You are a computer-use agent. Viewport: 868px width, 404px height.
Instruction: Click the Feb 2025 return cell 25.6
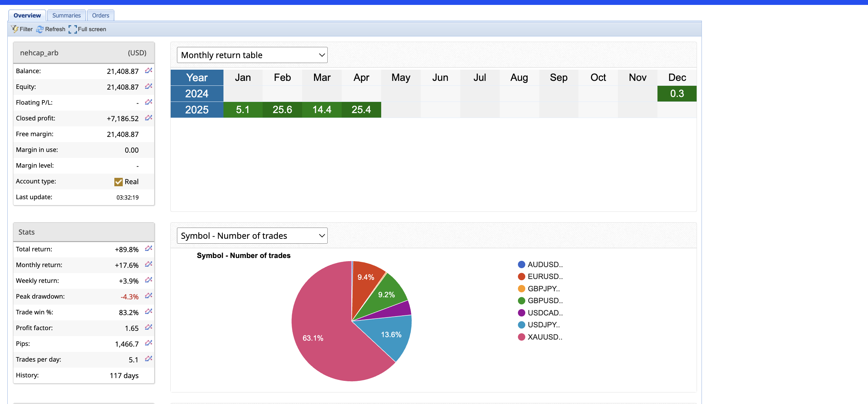tap(282, 110)
